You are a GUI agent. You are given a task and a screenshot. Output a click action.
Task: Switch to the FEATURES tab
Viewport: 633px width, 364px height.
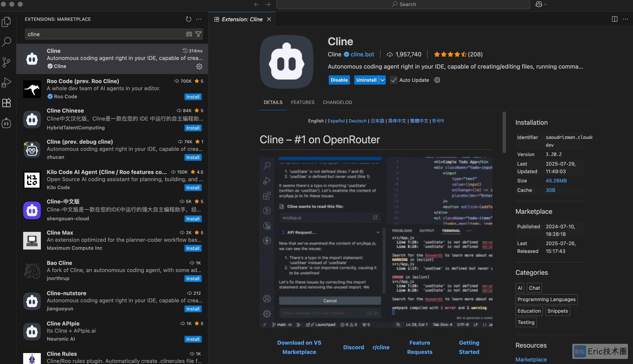coord(302,102)
